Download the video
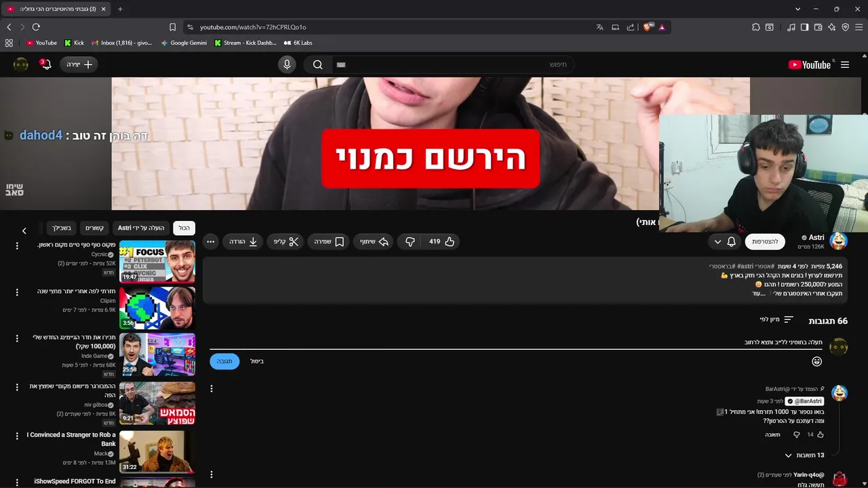 click(x=243, y=241)
